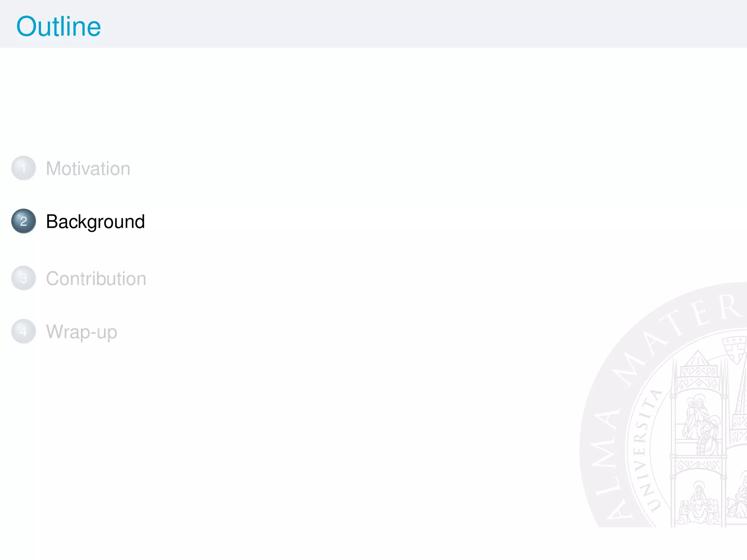Jump to the Contribution section
The image size is (747, 560).
pos(96,279)
